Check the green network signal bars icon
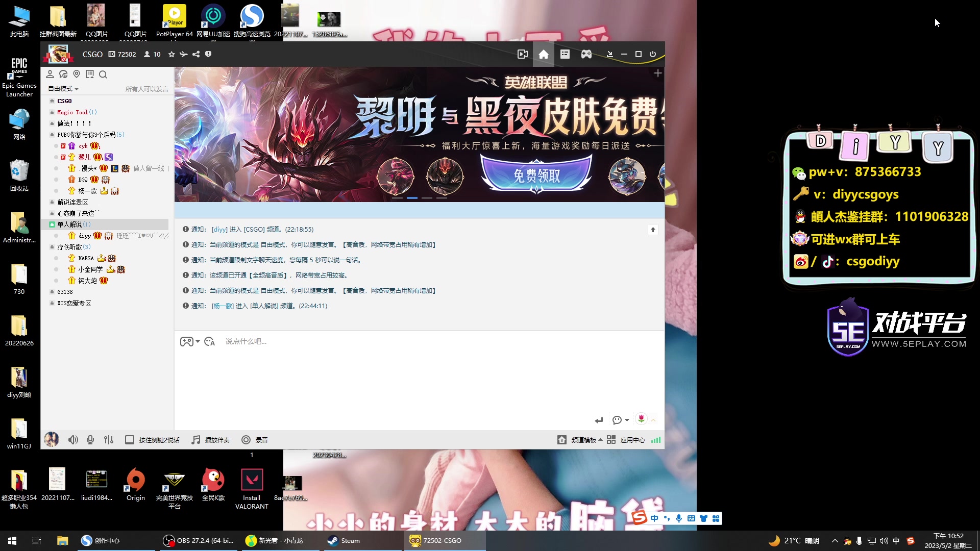The height and width of the screenshot is (551, 980). coord(656,440)
